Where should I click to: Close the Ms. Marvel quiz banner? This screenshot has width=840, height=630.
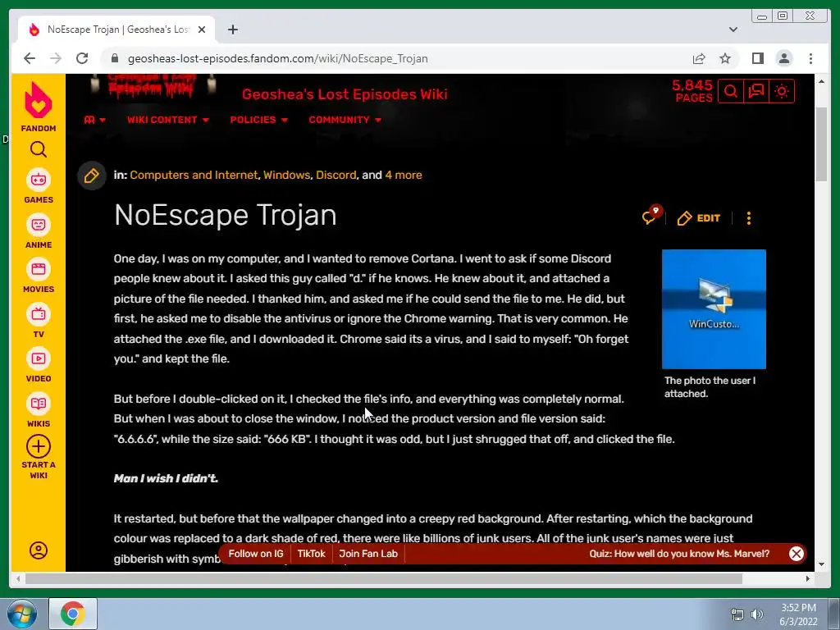pyautogui.click(x=796, y=554)
